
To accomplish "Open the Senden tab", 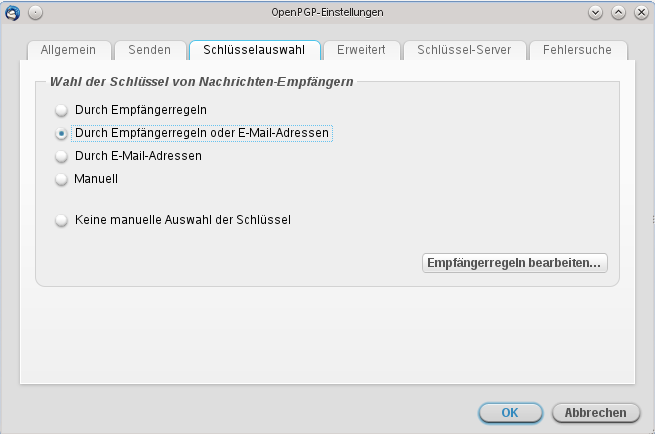I will tap(149, 50).
